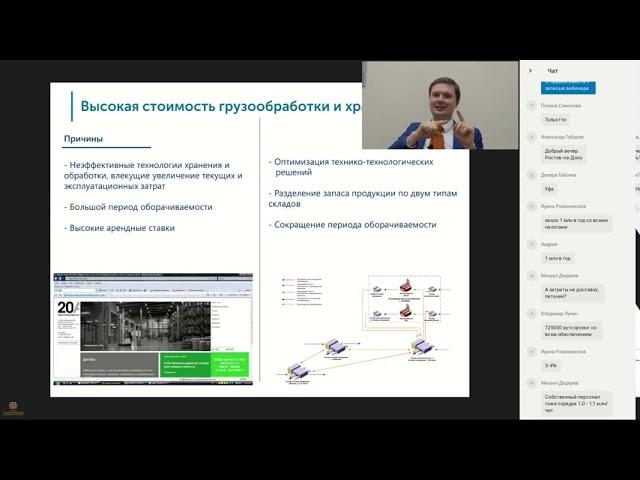
Task: Click the 'Причины' heading on the slide
Action: (x=84, y=139)
